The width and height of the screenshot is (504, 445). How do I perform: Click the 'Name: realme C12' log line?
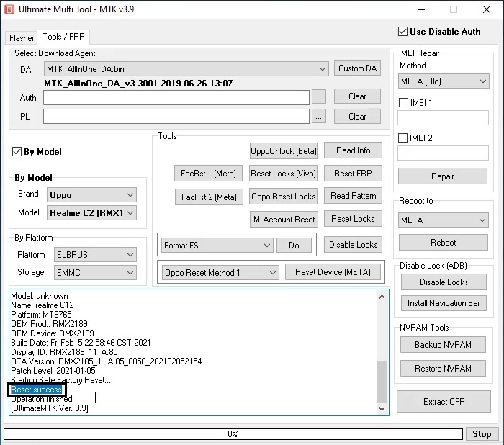[42, 305]
